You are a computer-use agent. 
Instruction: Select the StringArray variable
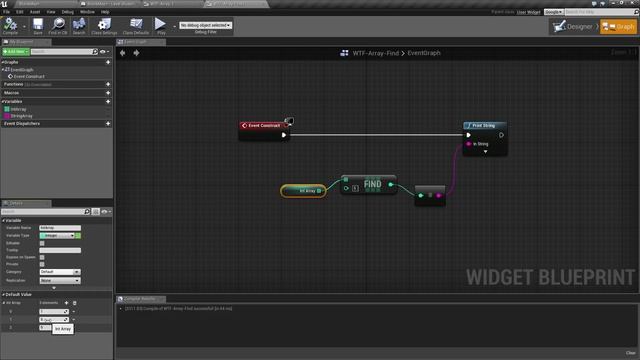21,116
